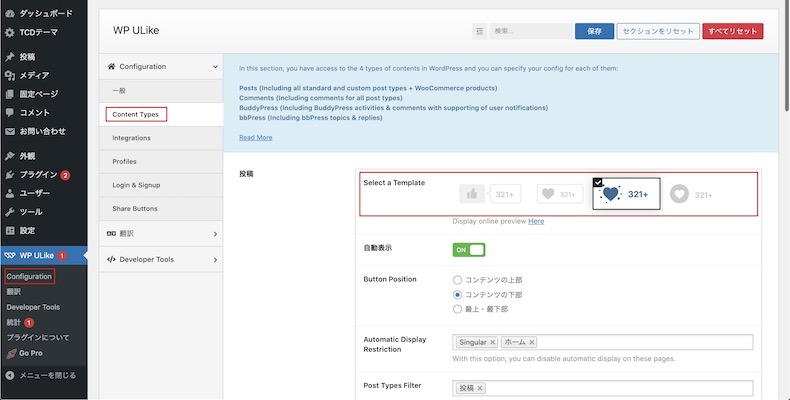The height and width of the screenshot is (400, 790).
Task: Click the すべてリセット button
Action: tap(733, 31)
